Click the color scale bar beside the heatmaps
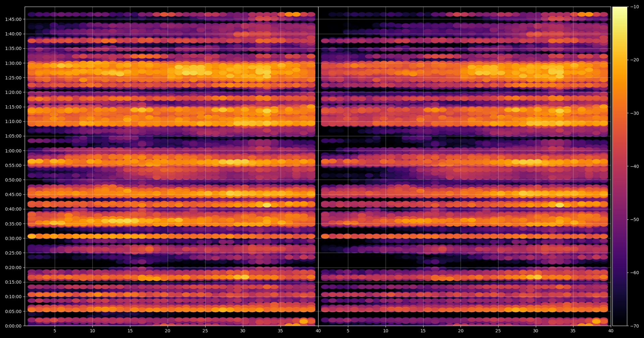The image size is (644, 338). [620, 166]
